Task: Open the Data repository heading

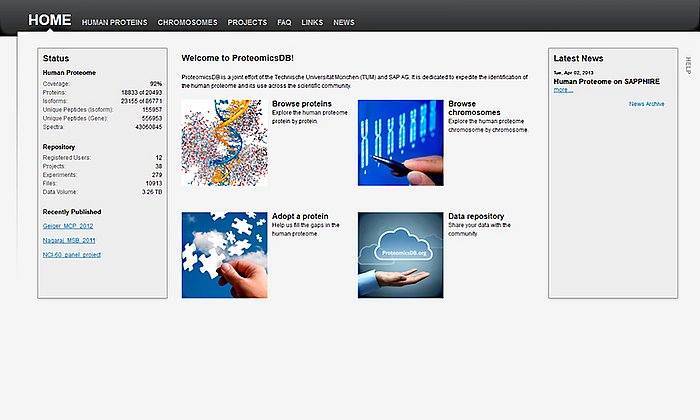Action: click(476, 216)
